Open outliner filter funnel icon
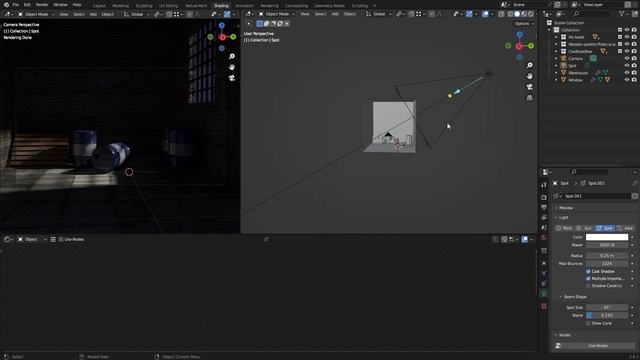The width and height of the screenshot is (640, 360). pyautogui.click(x=622, y=14)
